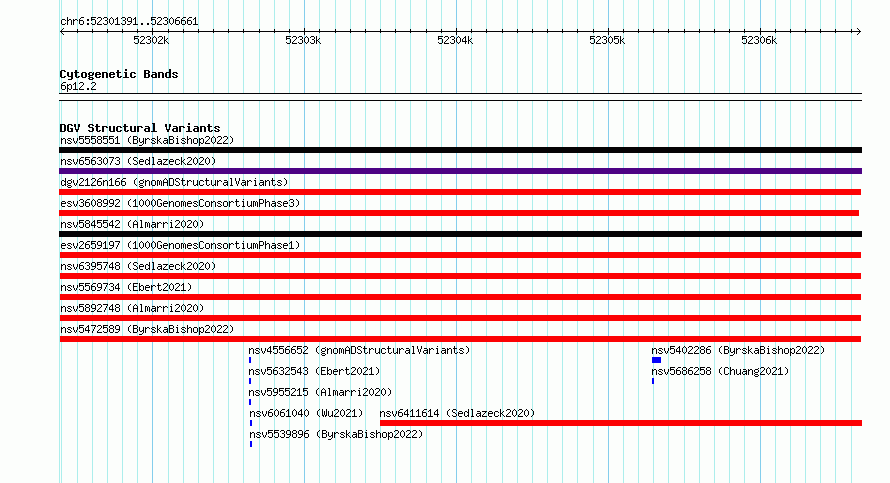Open nsv4556652 (gnomADStructuralVariants) label
The width and height of the screenshot is (890, 483).
[359, 350]
